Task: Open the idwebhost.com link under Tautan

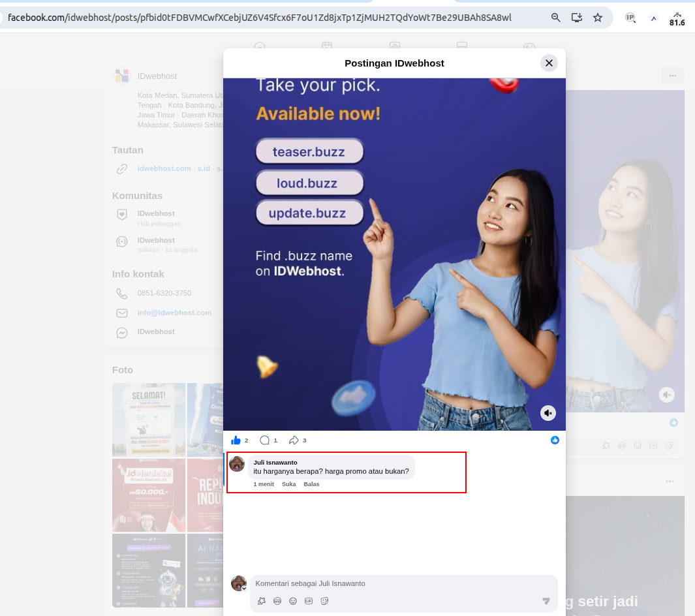Action: pyautogui.click(x=164, y=168)
